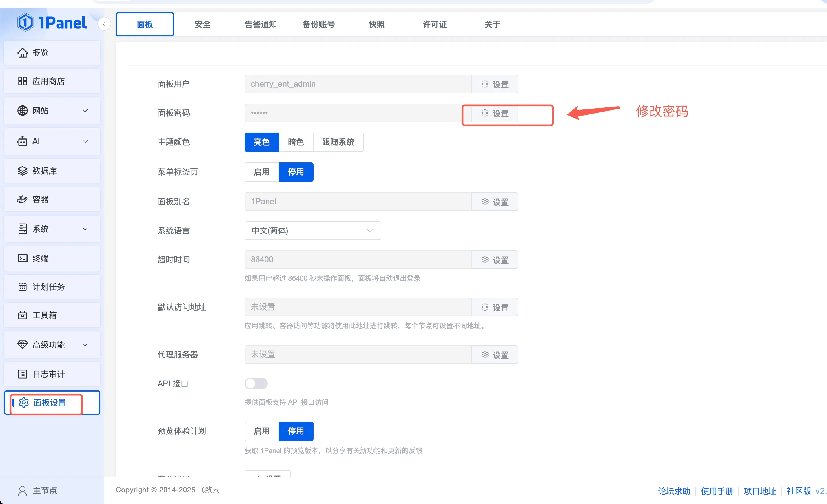Enable the API 接口 switch
The height and width of the screenshot is (504, 827).
click(x=256, y=383)
